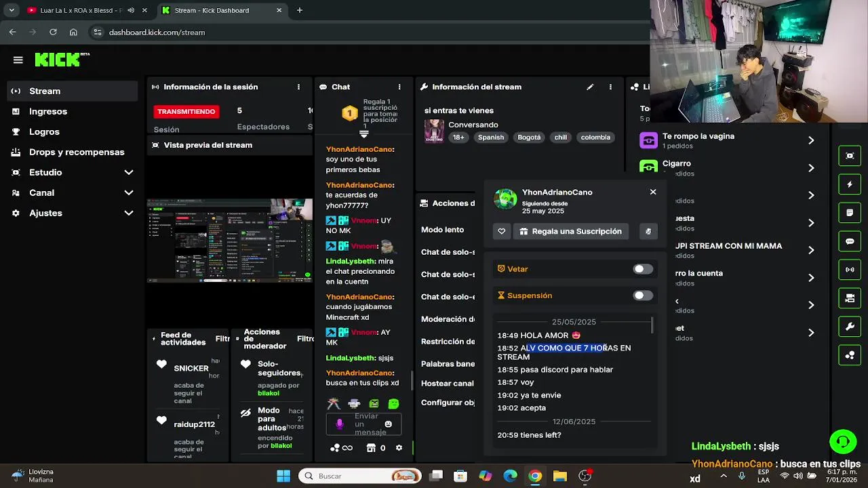Screen dimensions: 868x488
Task: Open the Cigarro reward arrow
Action: click(811, 168)
